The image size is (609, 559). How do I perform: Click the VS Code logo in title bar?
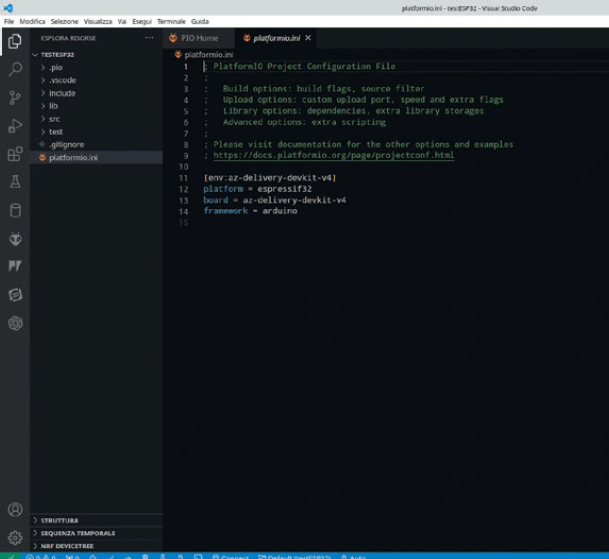click(8, 8)
